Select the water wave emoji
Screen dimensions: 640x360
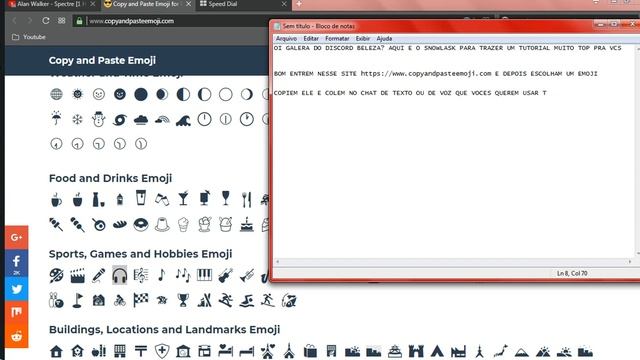pyautogui.click(x=183, y=120)
